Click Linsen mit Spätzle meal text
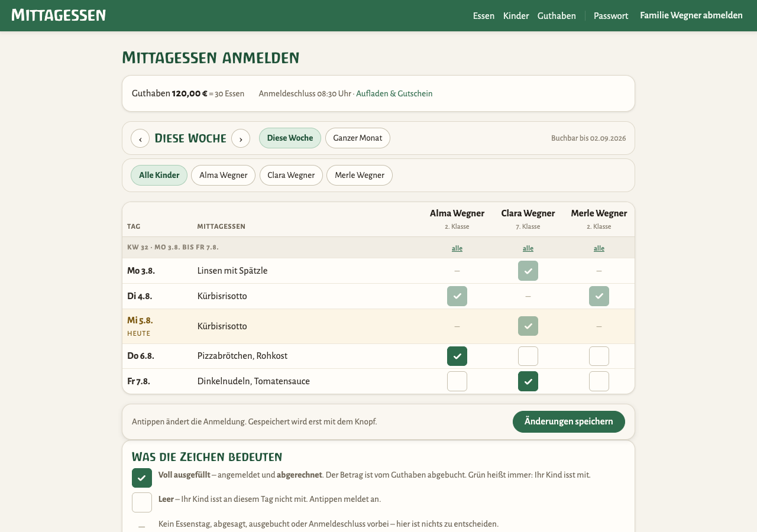The image size is (757, 532). (x=232, y=271)
